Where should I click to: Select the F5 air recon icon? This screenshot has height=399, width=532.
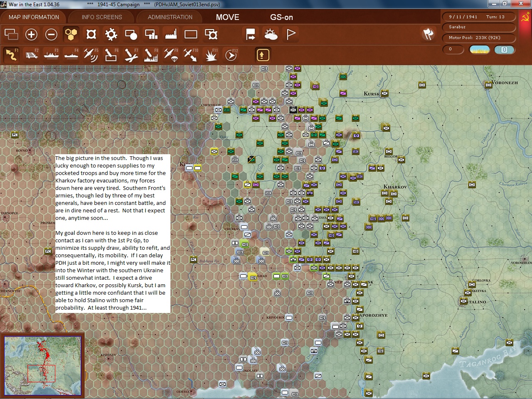91,54
